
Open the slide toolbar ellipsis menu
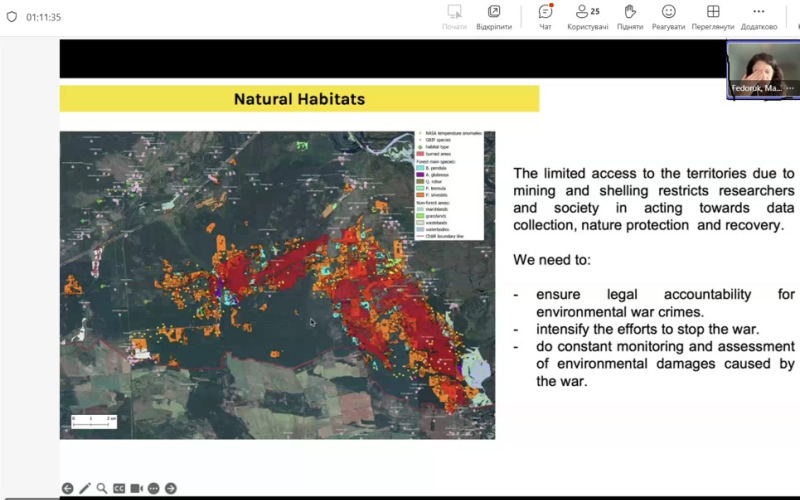pos(153,488)
